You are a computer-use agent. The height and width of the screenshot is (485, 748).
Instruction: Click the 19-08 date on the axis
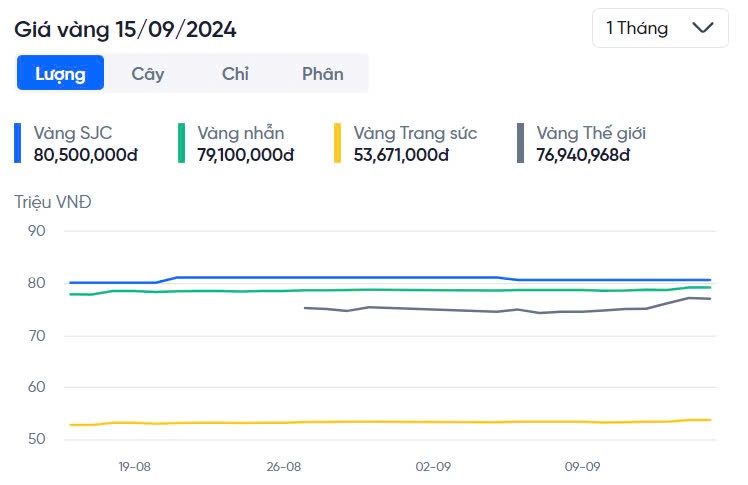pyautogui.click(x=135, y=467)
